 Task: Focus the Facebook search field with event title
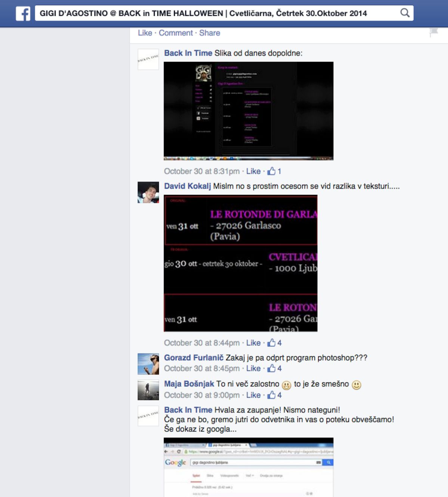224,13
